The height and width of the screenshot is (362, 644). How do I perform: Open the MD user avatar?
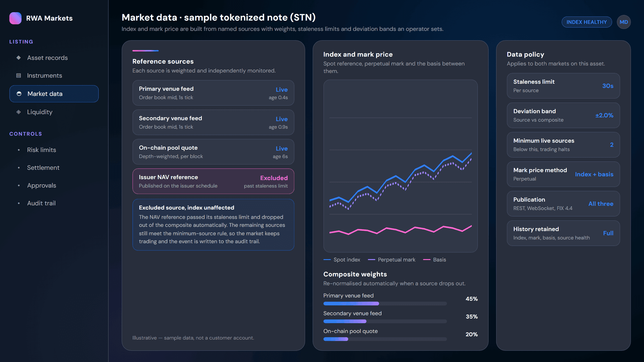point(624,22)
